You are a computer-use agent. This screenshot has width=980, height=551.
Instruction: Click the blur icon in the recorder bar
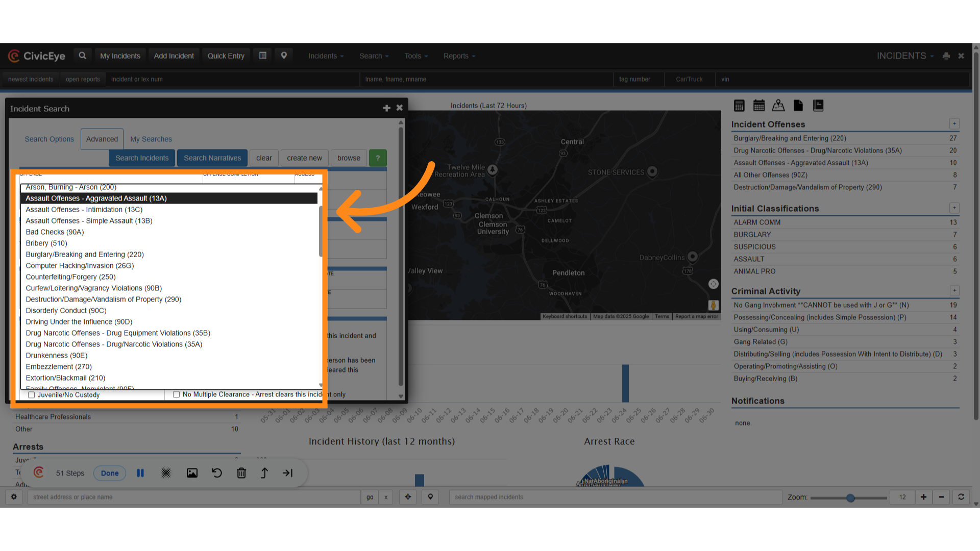pyautogui.click(x=166, y=473)
